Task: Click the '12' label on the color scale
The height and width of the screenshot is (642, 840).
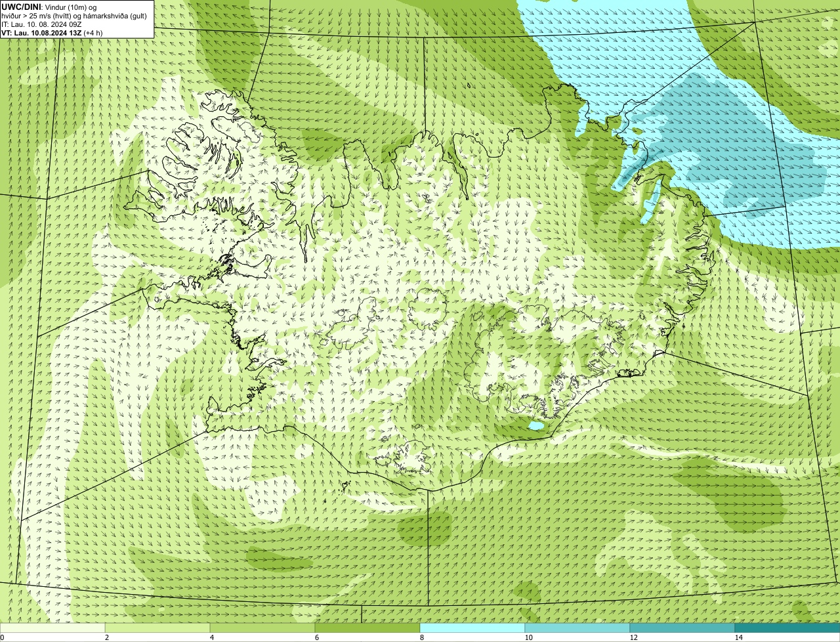Action: click(633, 637)
